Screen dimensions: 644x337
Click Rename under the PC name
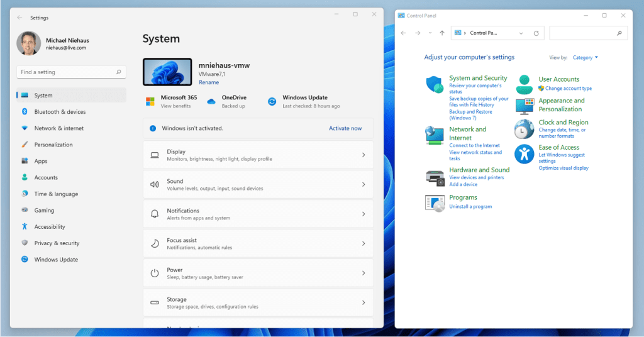point(209,82)
